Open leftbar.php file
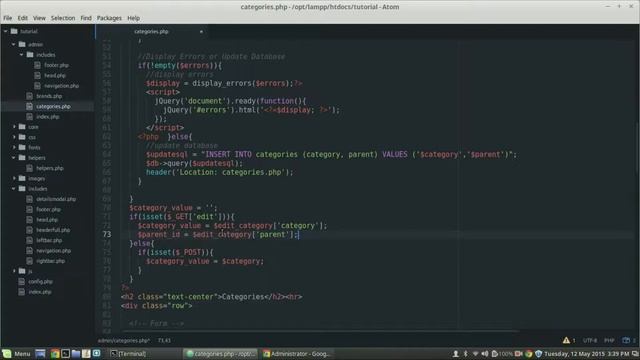The width and height of the screenshot is (640, 360). coord(49,240)
